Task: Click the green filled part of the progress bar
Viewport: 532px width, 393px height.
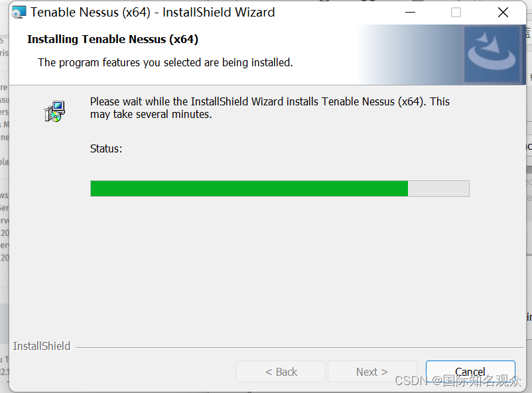Action: point(249,188)
